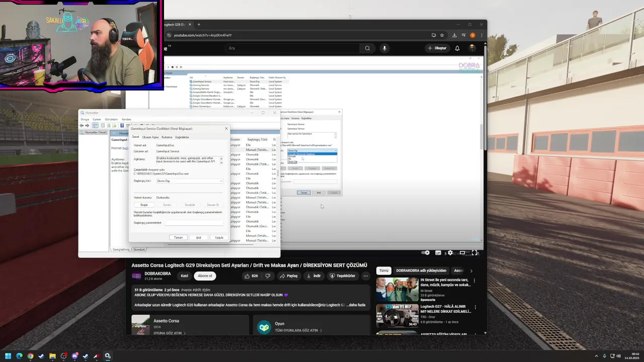Click TÜM OYUNLARA GÖZ ATIN link

[x=298, y=330]
